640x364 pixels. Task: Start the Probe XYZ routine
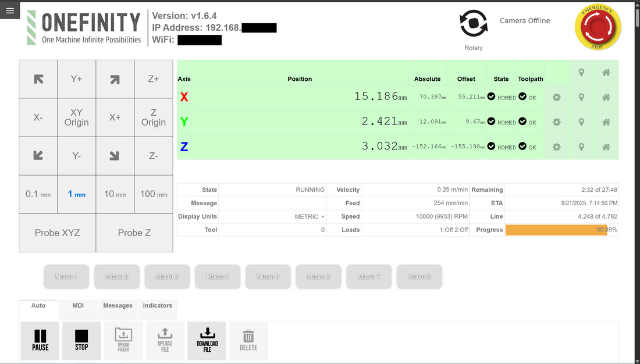pos(57,233)
